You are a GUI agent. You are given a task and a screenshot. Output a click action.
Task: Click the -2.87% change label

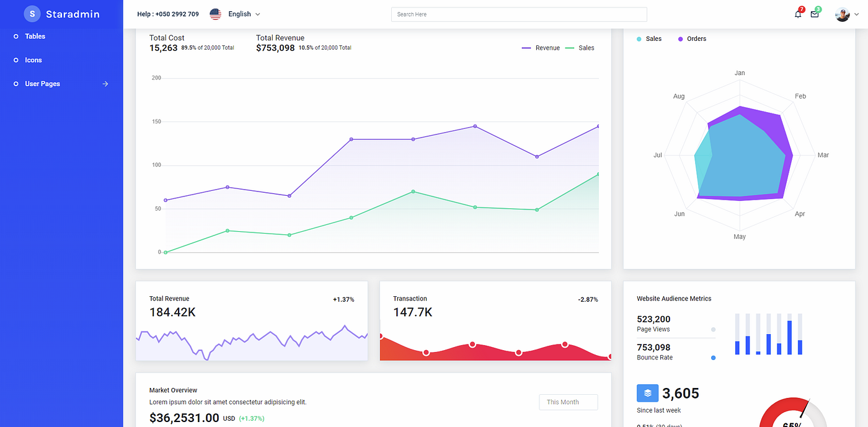pos(588,299)
